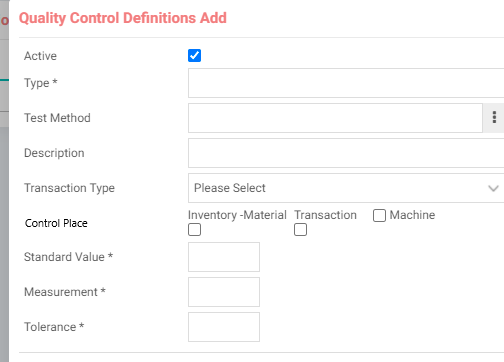Screen dimensions: 504x362
Task: Click into the Test Method field
Action: pos(335,118)
